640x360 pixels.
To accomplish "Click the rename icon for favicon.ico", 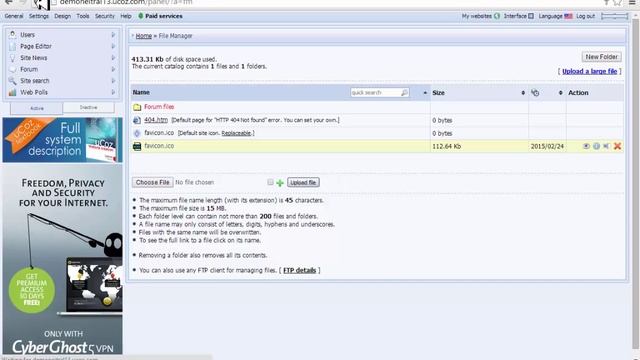I will coord(607,146).
